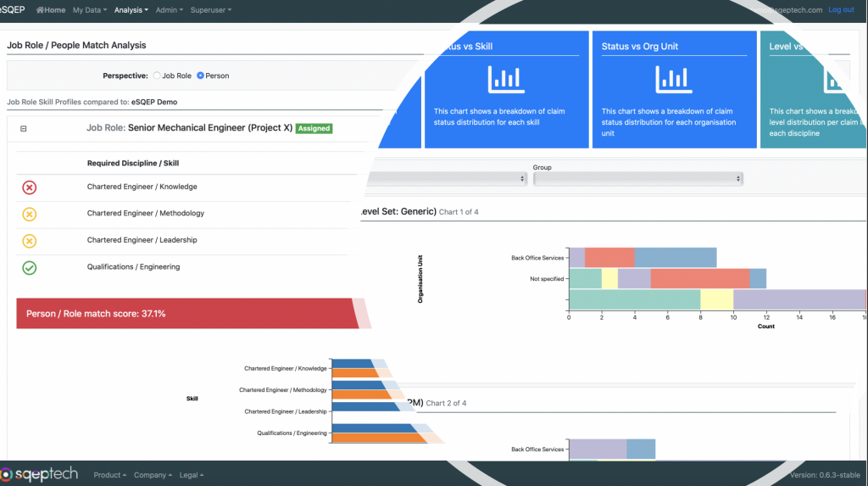Click 'Qualifications / Engineering' required skill text
The width and height of the screenshot is (868, 486).
click(133, 266)
